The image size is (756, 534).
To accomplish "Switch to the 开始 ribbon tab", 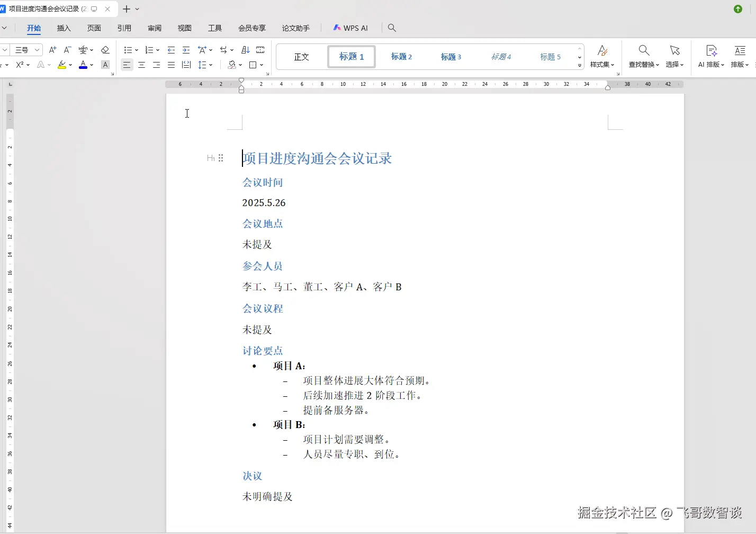I will [x=34, y=28].
